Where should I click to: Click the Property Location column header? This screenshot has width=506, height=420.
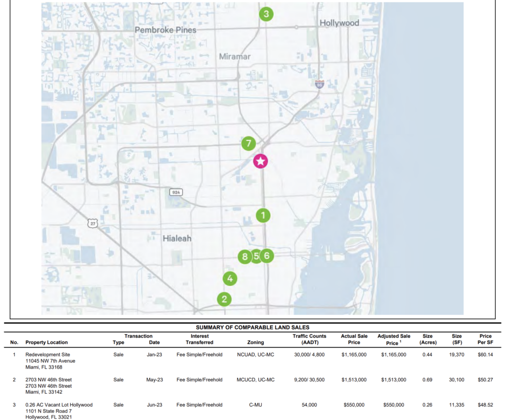click(x=47, y=342)
